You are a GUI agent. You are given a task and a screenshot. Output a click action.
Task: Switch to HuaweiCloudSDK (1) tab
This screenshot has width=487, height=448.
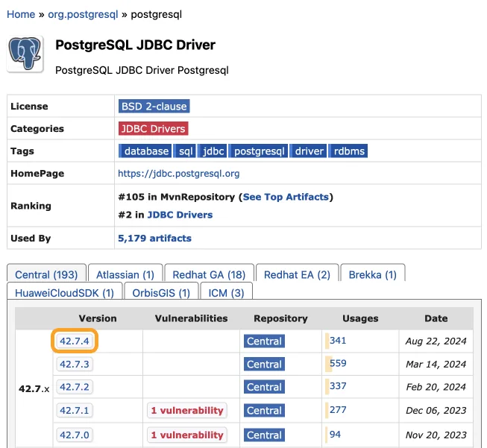[x=64, y=292]
